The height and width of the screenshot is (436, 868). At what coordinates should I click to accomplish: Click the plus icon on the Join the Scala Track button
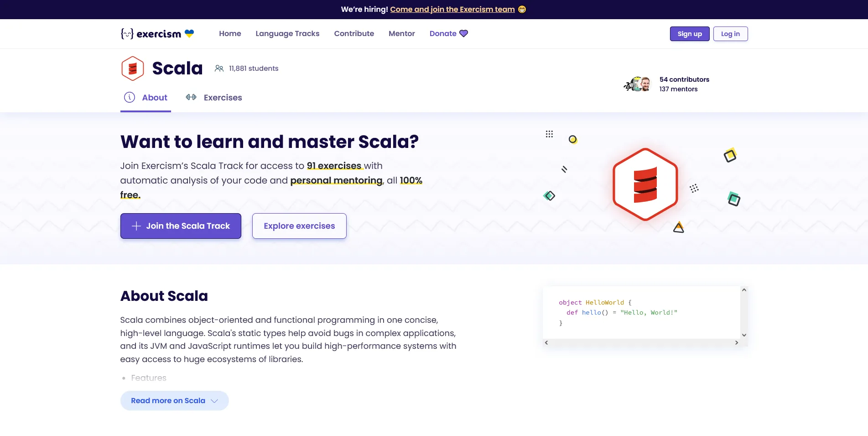point(136,226)
